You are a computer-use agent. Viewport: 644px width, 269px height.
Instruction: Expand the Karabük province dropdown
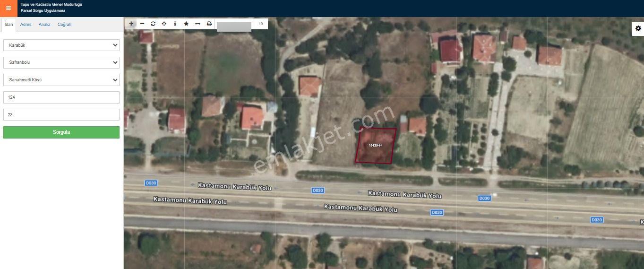[x=61, y=45]
